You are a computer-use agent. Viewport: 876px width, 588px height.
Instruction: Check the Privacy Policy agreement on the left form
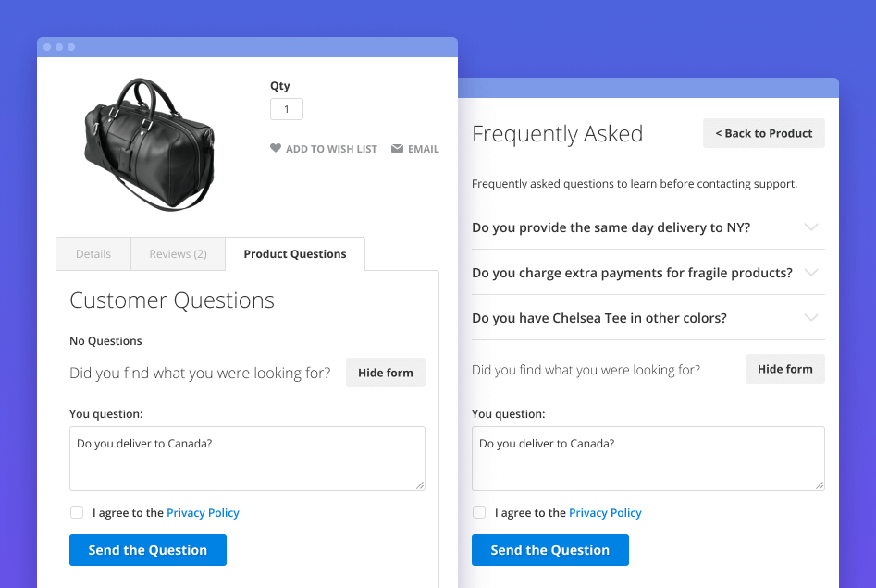77,512
